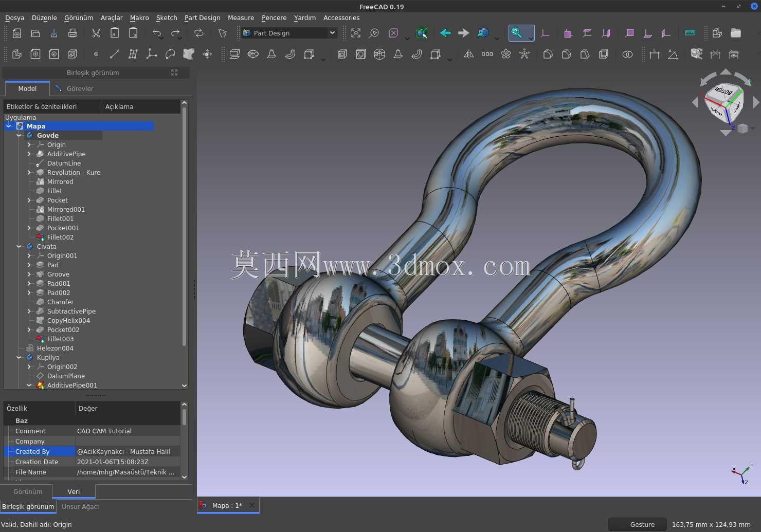Collapse the Mapa document tree node
Screen dimensions: 761x532
tap(9, 126)
